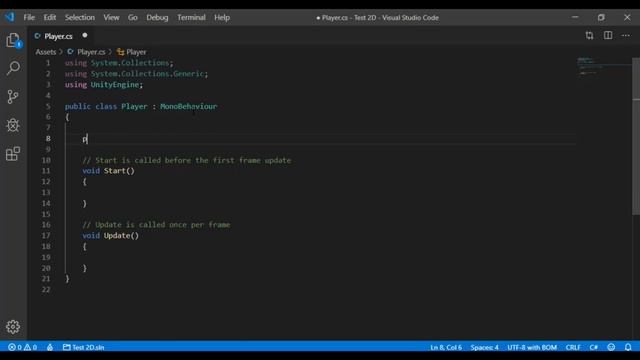Send feedback via smiley icon
The height and width of the screenshot is (360, 640).
coord(611,347)
